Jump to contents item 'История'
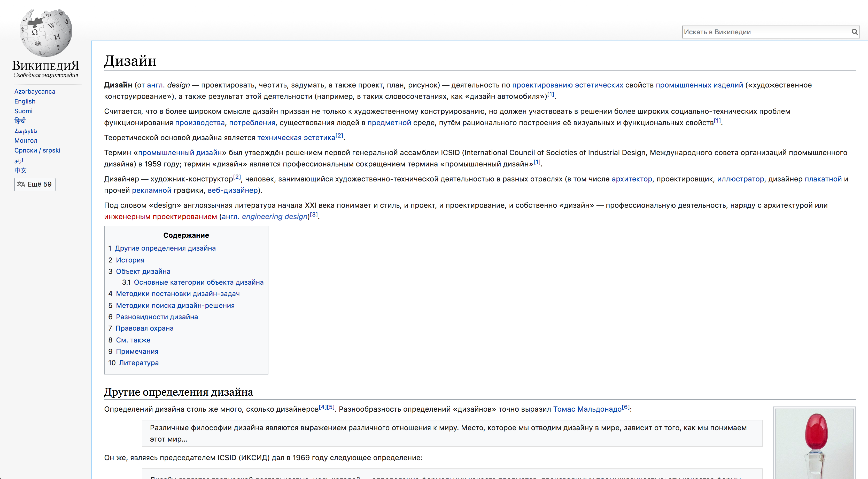This screenshot has height=479, width=868. [x=130, y=260]
